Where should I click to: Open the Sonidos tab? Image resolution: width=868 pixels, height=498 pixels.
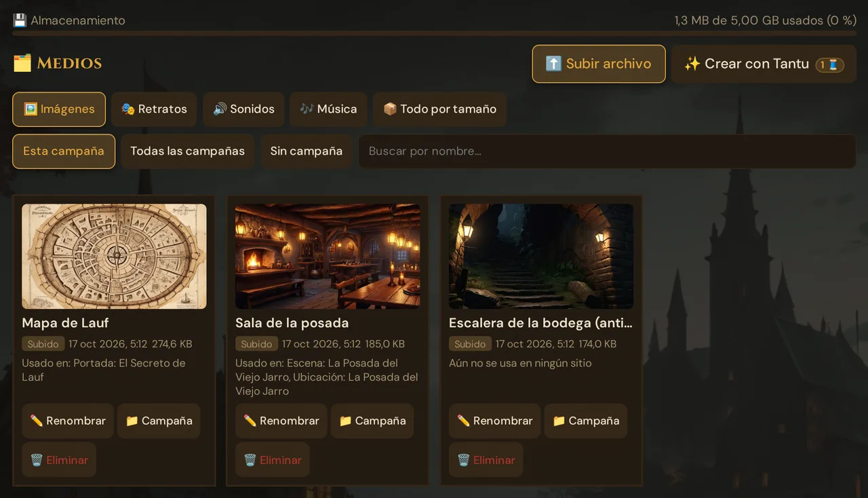243,109
